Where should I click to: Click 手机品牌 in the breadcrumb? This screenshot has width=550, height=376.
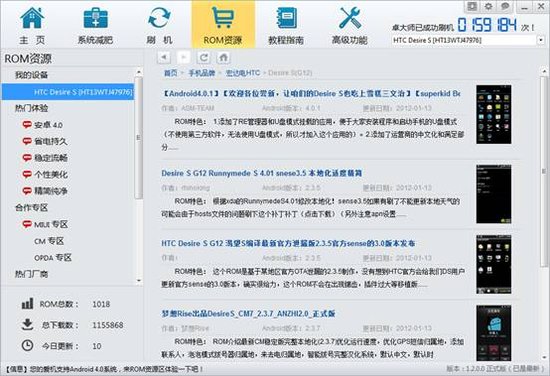pyautogui.click(x=202, y=73)
